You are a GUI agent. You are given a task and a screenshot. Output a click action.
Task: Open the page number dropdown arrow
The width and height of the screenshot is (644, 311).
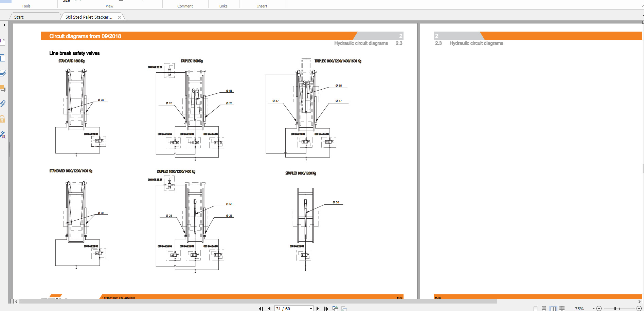311,309
